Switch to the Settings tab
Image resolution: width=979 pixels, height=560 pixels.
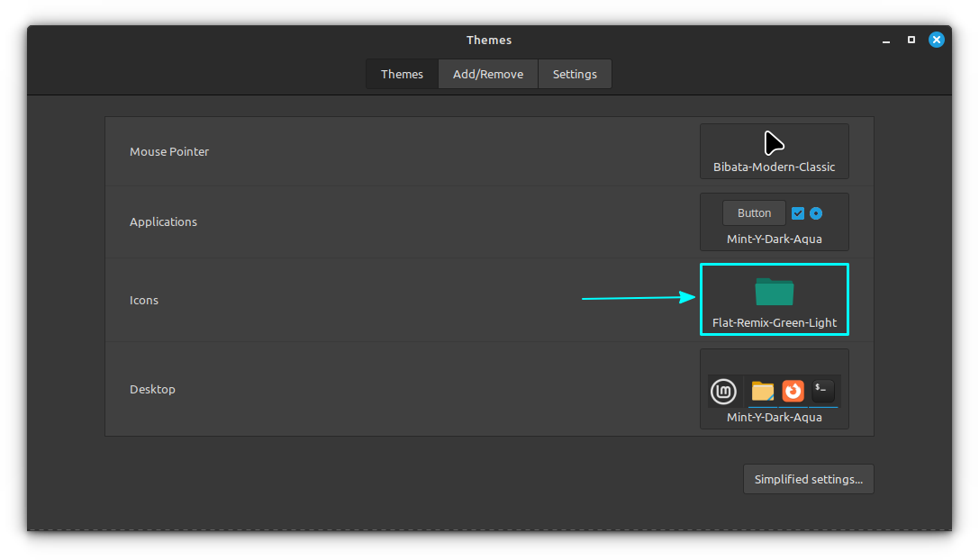575,75
